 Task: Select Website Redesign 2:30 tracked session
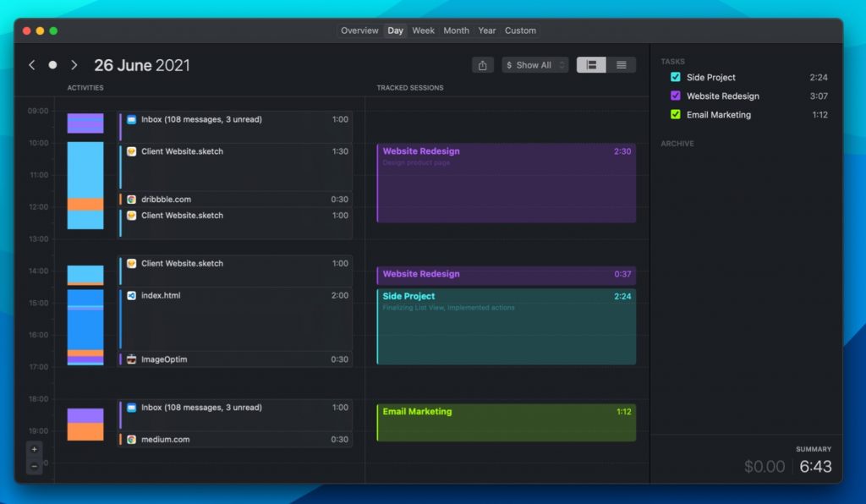point(507,184)
